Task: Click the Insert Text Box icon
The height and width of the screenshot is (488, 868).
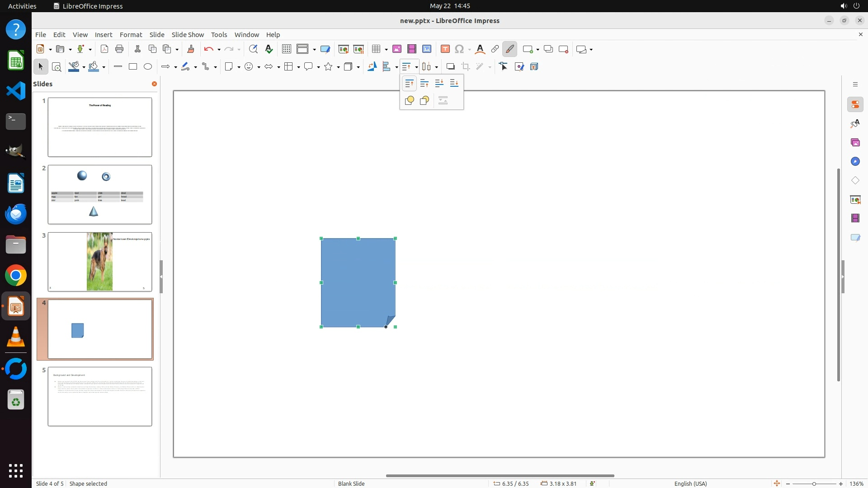Action: pos(445,49)
